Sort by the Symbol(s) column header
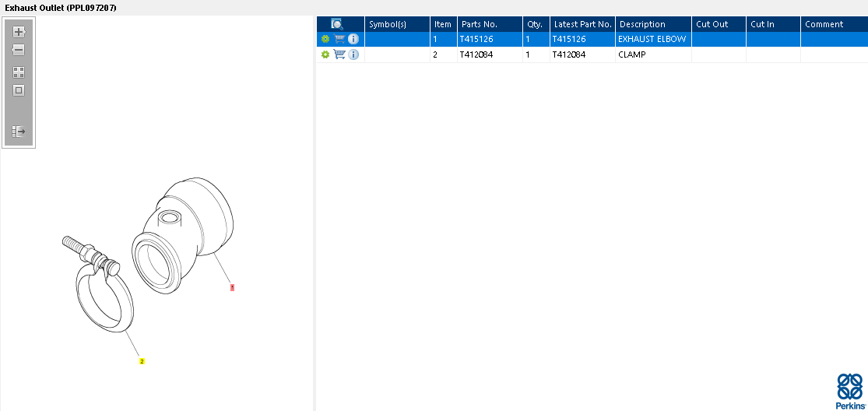 coord(398,24)
